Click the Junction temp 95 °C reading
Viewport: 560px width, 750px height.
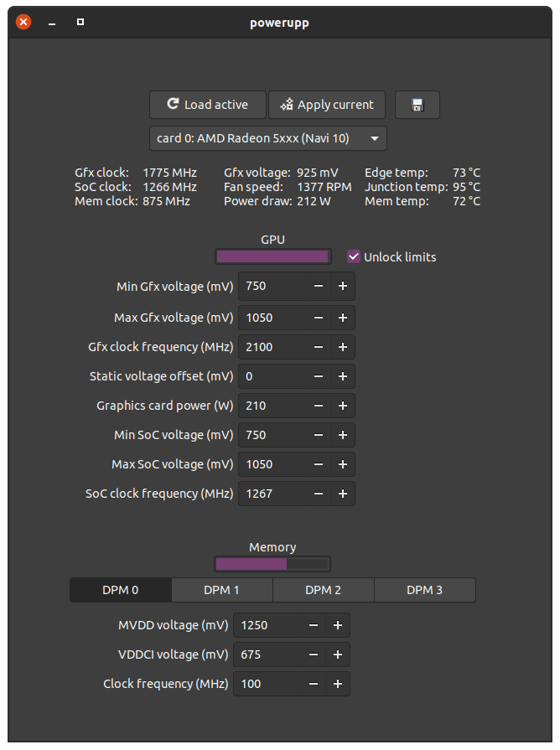coord(423,187)
